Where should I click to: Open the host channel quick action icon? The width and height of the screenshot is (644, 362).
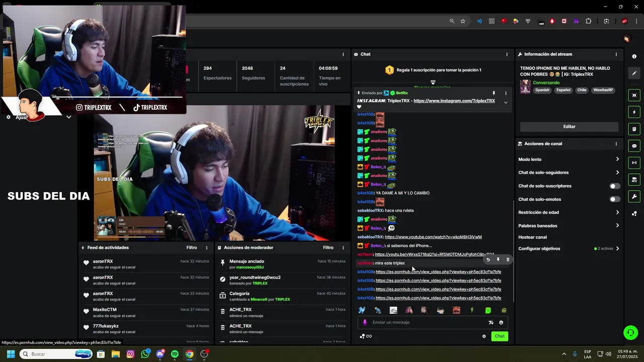pyautogui.click(x=634, y=179)
